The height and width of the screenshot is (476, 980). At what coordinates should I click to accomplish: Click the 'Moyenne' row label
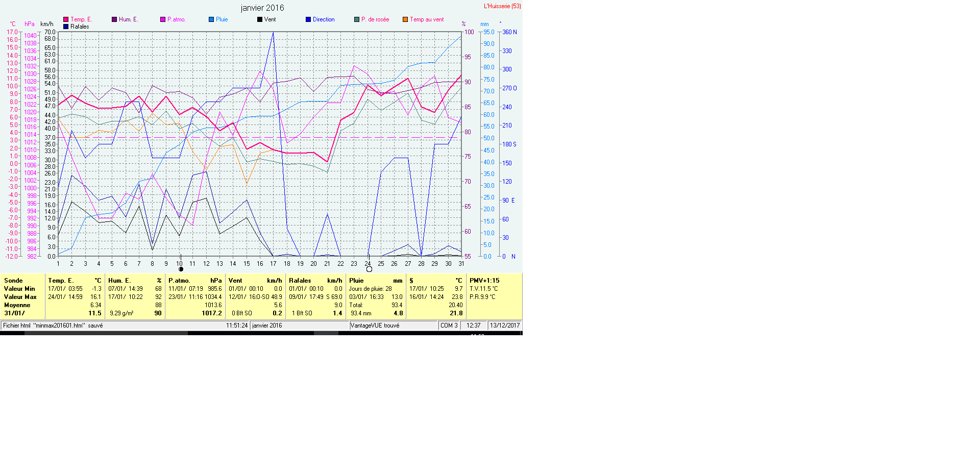(x=17, y=305)
